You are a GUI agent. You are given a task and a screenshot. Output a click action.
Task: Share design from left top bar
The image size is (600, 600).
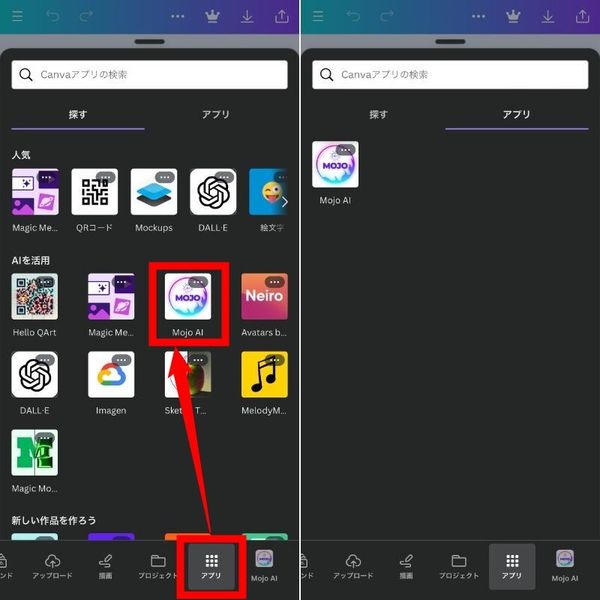[x=282, y=16]
